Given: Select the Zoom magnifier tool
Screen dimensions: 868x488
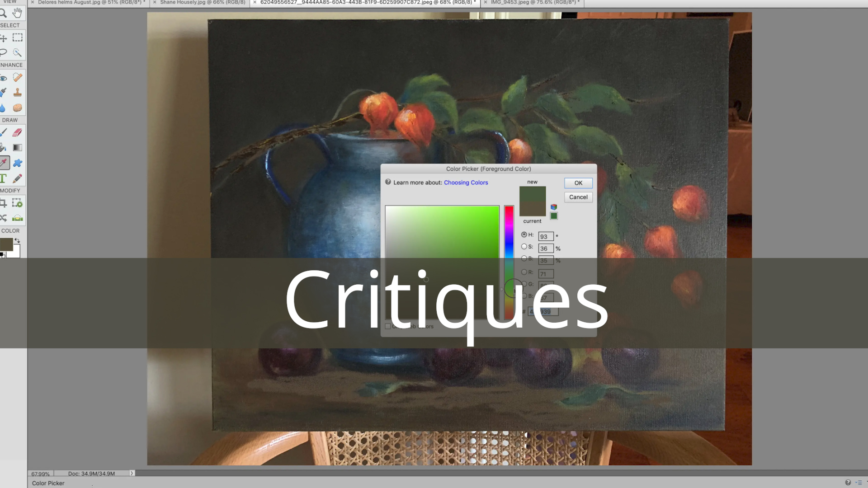Looking at the screenshot, I should (x=4, y=13).
